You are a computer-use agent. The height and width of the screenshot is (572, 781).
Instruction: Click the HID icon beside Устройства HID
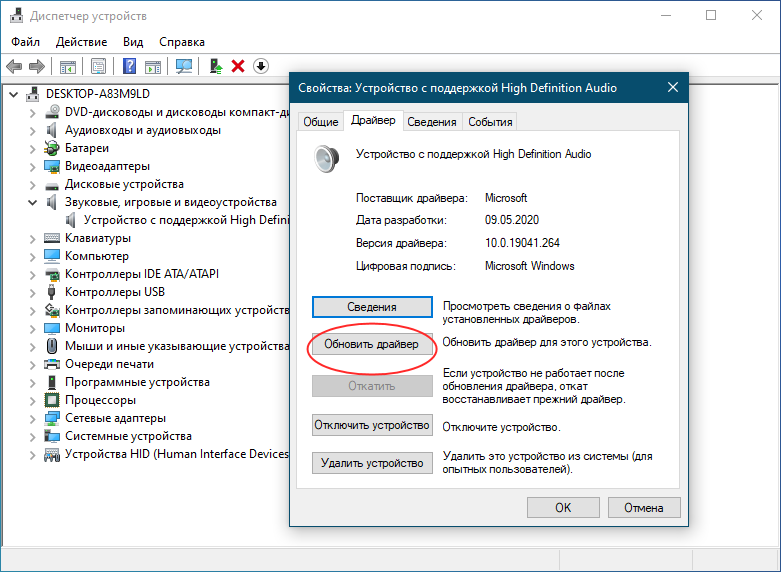[x=52, y=454]
